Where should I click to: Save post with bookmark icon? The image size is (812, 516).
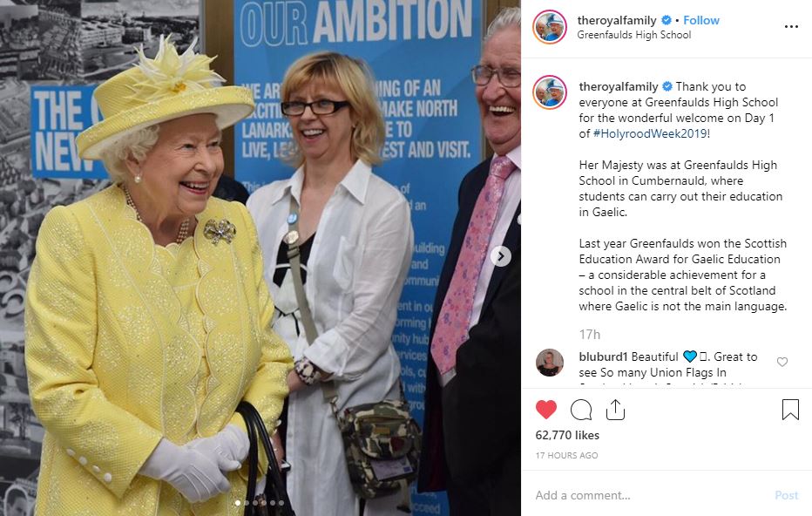tap(790, 410)
